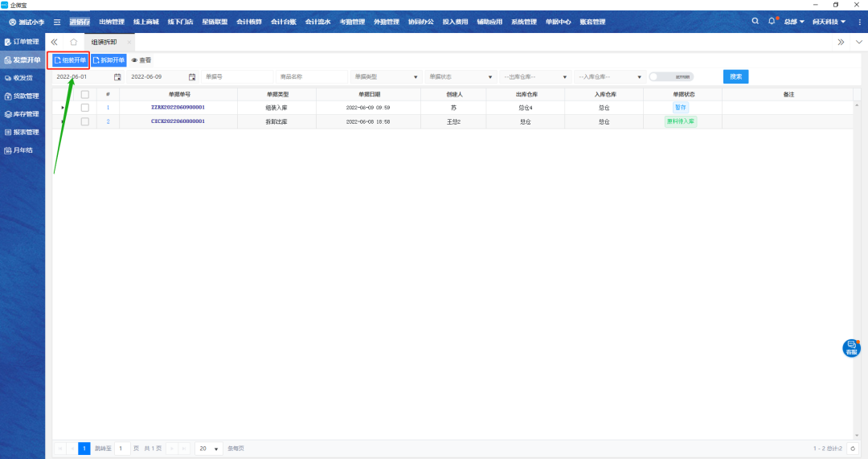The image size is (868, 459).
Task: Collapse sidebar with double left chevron
Action: click(54, 42)
